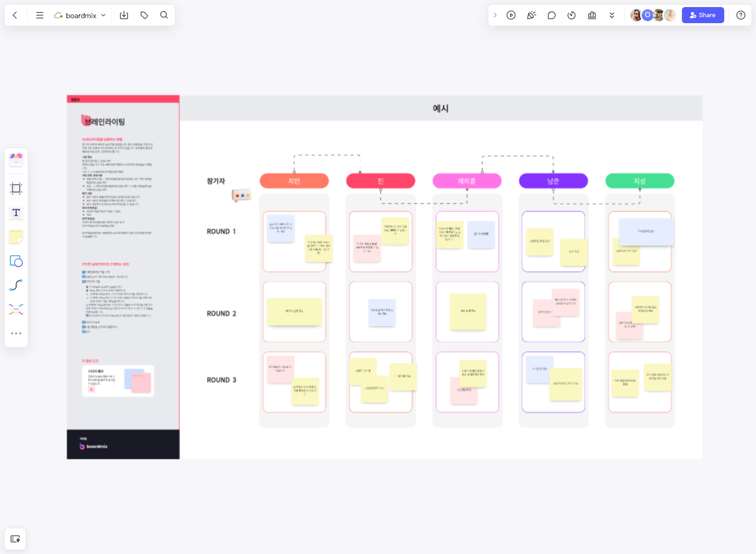Select the yellow sticky in 제이홉's ROUND 2 box
This screenshot has width=756, height=554.
pyautogui.click(x=468, y=312)
